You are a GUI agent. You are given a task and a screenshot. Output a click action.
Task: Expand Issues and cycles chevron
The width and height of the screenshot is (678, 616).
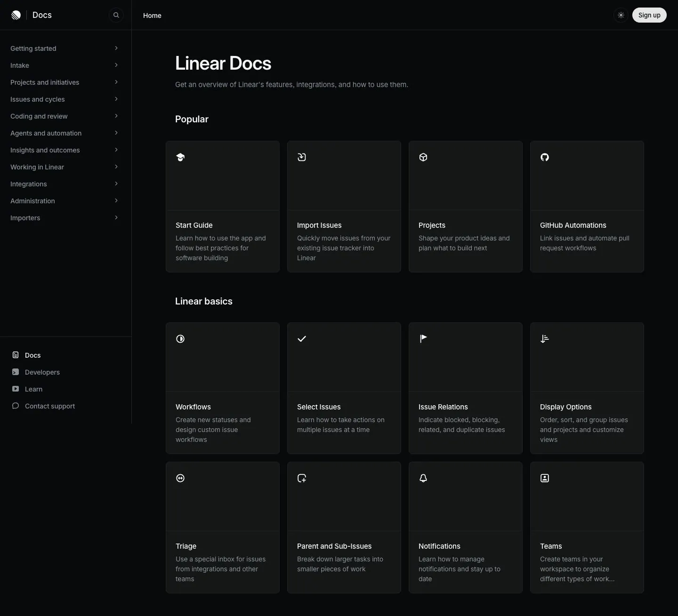point(116,99)
